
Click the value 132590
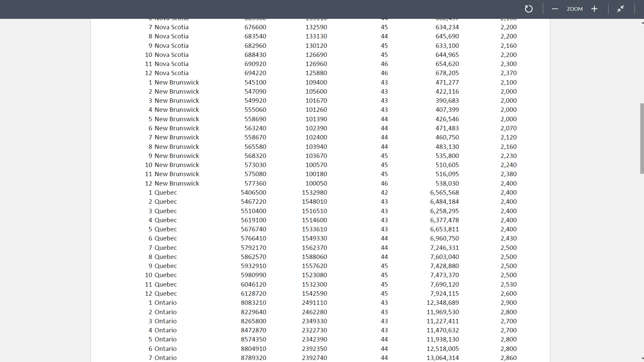(316, 27)
